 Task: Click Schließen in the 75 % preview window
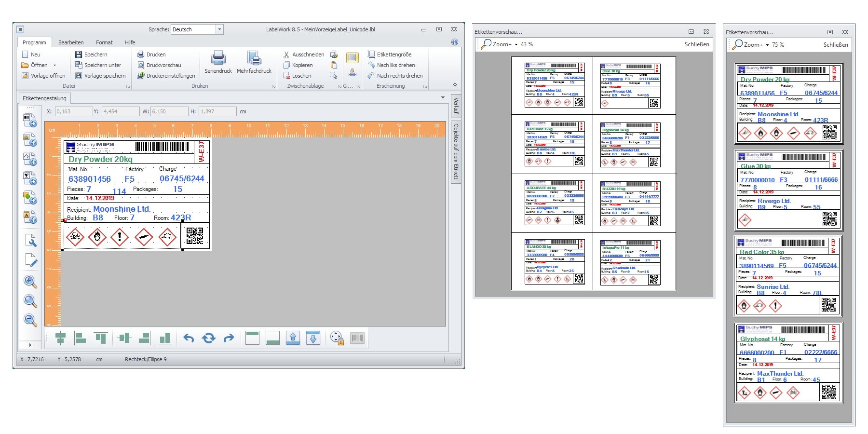(836, 45)
